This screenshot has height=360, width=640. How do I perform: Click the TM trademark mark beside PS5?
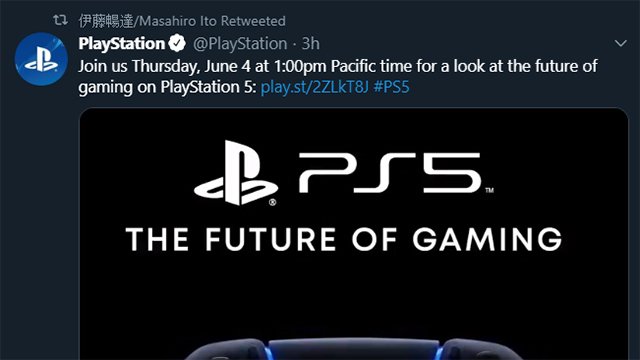[x=489, y=190]
